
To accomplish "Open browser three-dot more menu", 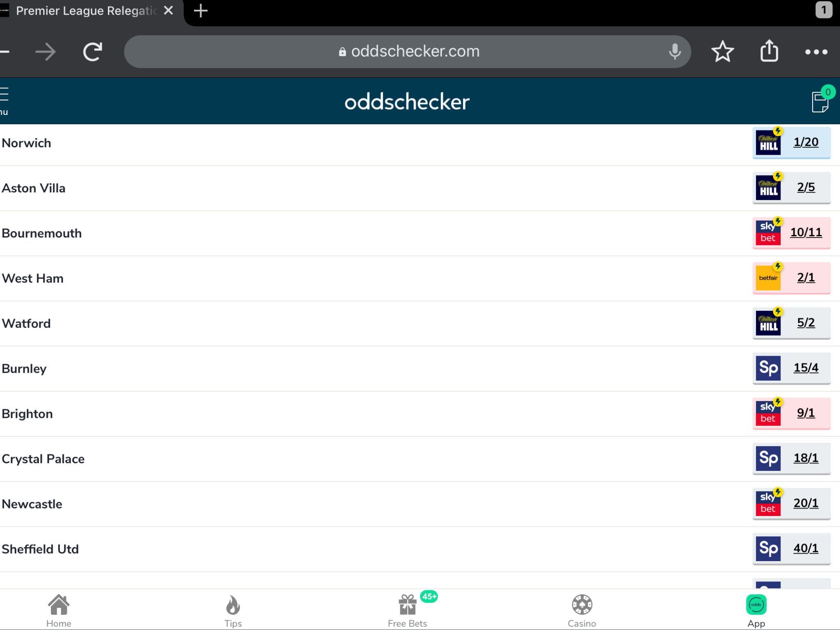I will click(x=816, y=52).
